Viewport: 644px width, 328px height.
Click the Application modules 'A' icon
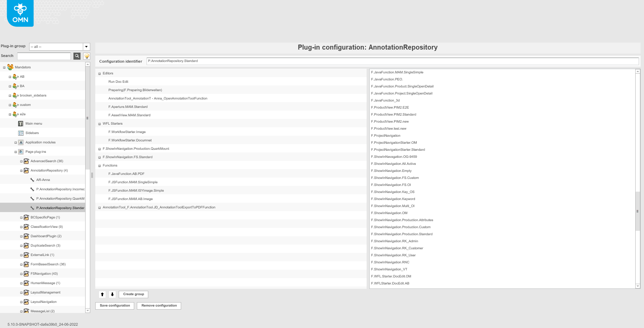pyautogui.click(x=21, y=142)
